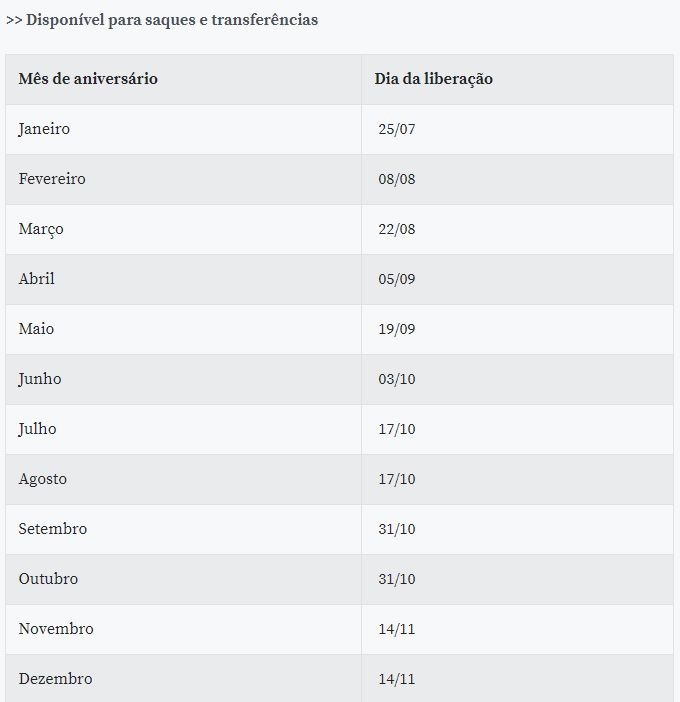Viewport: 680px width, 702px height.
Task: Click the 05/09 date value
Action: pos(397,279)
